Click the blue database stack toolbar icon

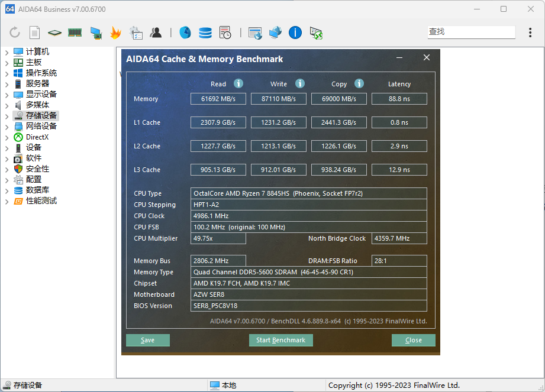coord(205,33)
